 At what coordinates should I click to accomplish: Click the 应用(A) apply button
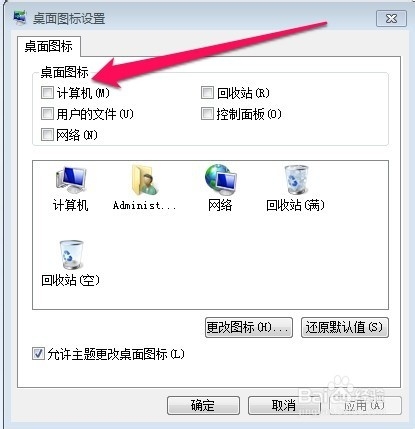365,405
